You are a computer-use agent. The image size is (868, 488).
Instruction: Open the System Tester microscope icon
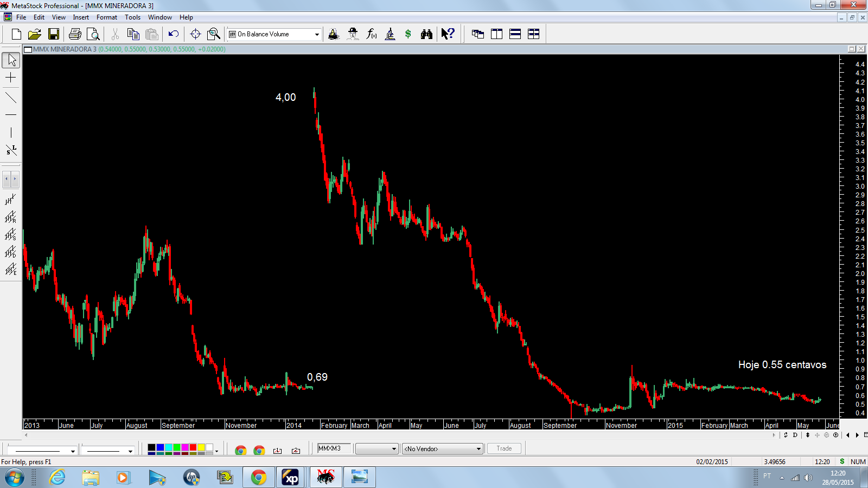coord(390,34)
